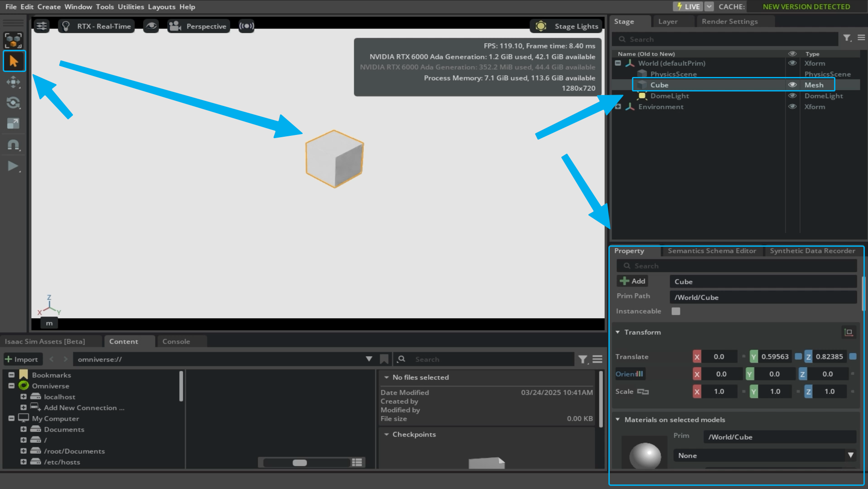Toggle the LIVE session button
The height and width of the screenshot is (489, 868).
click(x=687, y=6)
